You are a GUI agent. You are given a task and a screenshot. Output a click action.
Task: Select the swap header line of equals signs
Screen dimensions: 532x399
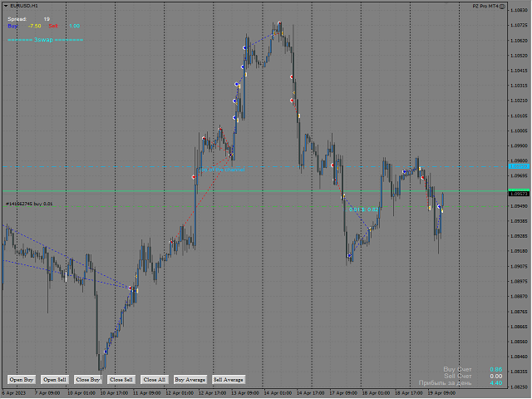coord(45,40)
